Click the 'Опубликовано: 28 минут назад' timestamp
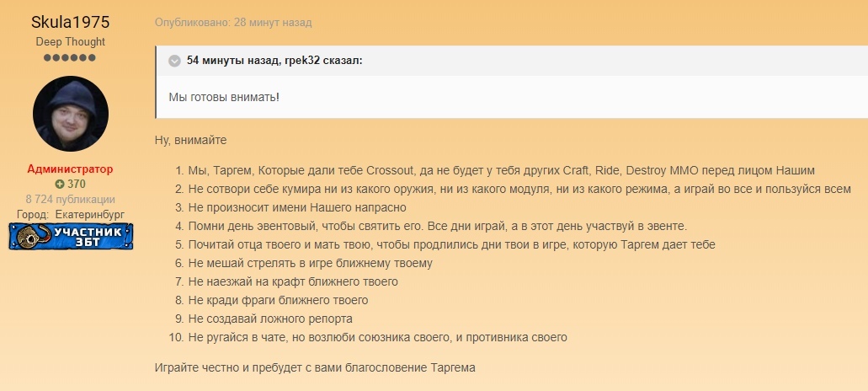Viewport: 868px width, 391px height. pyautogui.click(x=233, y=23)
